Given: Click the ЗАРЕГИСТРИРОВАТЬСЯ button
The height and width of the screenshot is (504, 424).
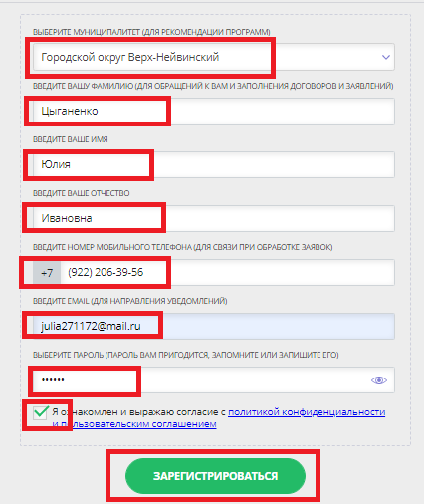Looking at the screenshot, I should 215,476.
